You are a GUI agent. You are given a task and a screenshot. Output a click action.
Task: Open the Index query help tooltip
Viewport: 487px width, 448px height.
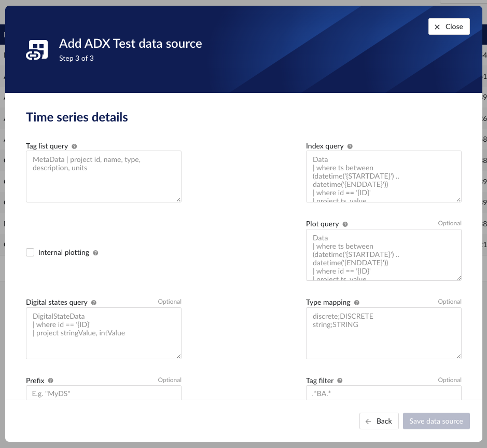pos(350,146)
